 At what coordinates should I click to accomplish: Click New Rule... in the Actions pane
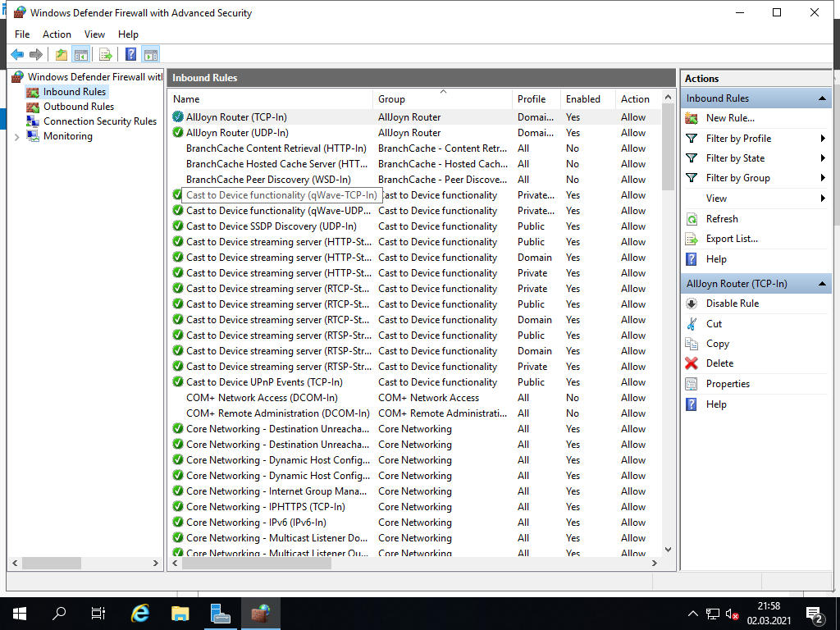pos(729,118)
